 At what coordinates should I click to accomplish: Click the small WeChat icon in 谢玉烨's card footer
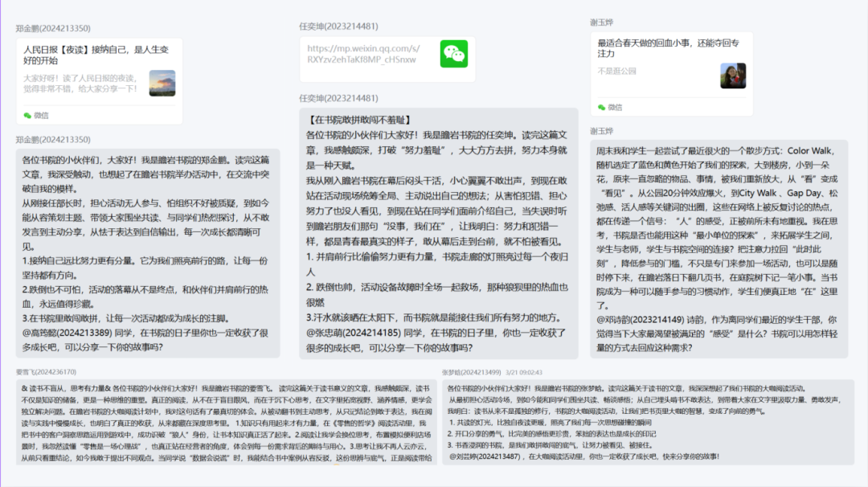(602, 107)
